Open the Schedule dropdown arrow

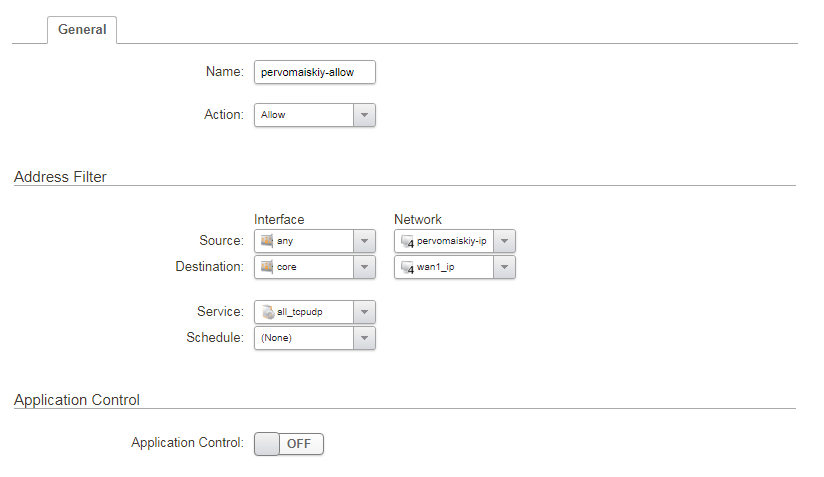(365, 338)
